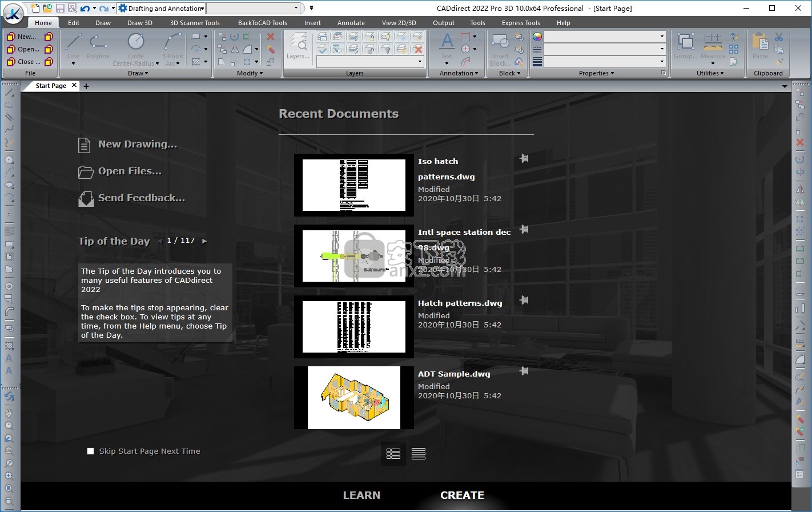
Task: Switch to the Annotate tab
Action: pos(351,23)
